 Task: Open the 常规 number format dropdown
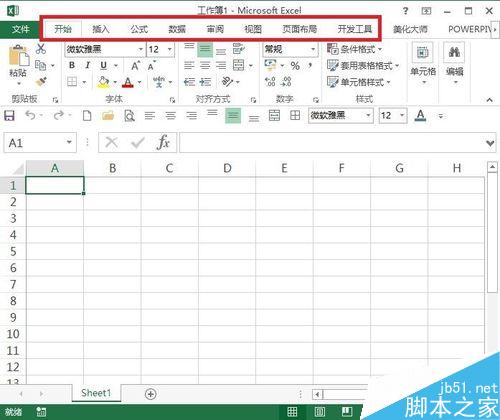click(313, 49)
